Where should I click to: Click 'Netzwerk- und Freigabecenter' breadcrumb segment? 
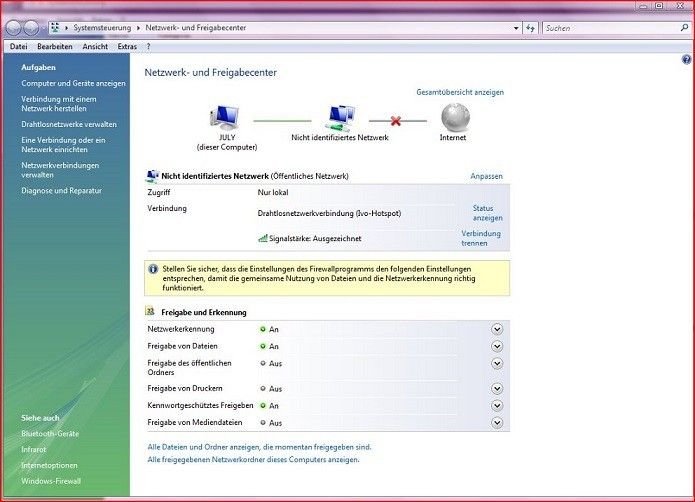(x=195, y=28)
